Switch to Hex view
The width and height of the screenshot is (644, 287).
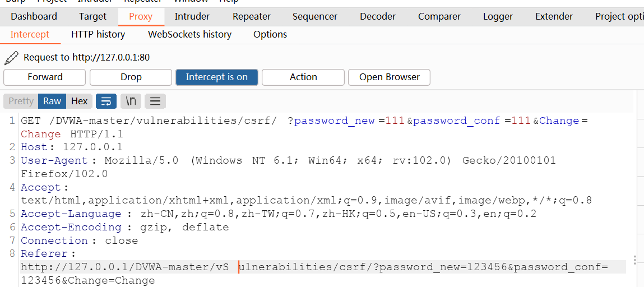(79, 101)
